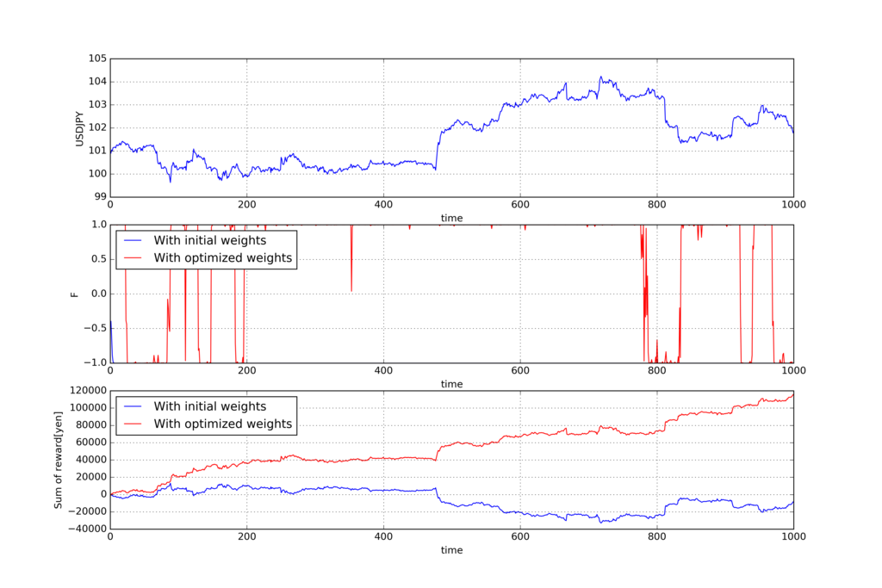882x588 pixels.
Task: Click 'time' label beneath the USDJPY chart
Action: pos(451,218)
